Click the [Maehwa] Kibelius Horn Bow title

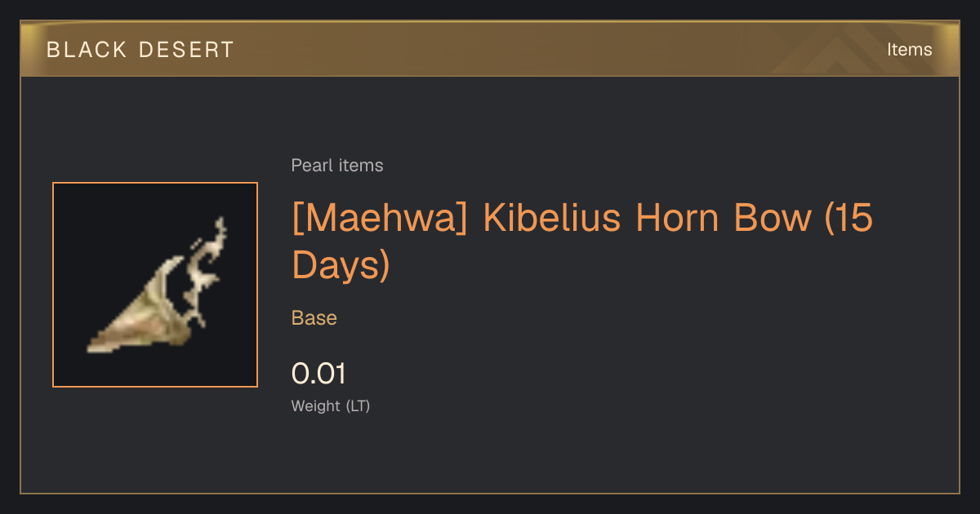pyautogui.click(x=582, y=241)
